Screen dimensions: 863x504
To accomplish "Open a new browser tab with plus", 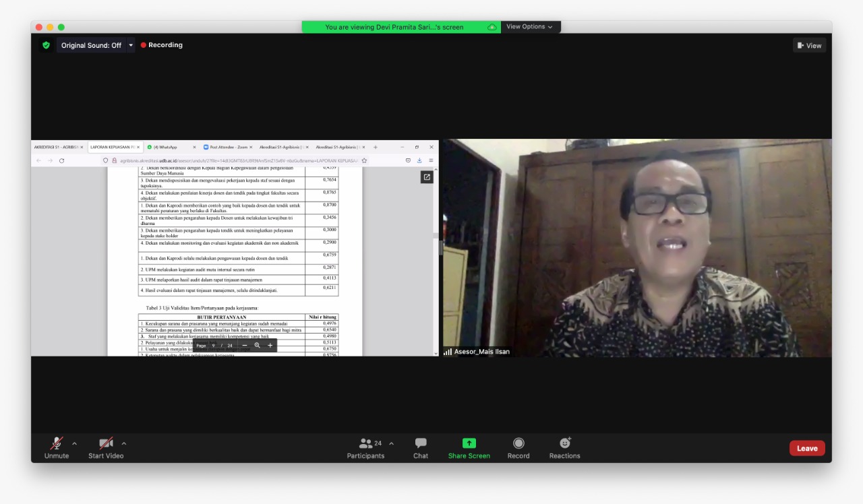I will click(x=376, y=147).
